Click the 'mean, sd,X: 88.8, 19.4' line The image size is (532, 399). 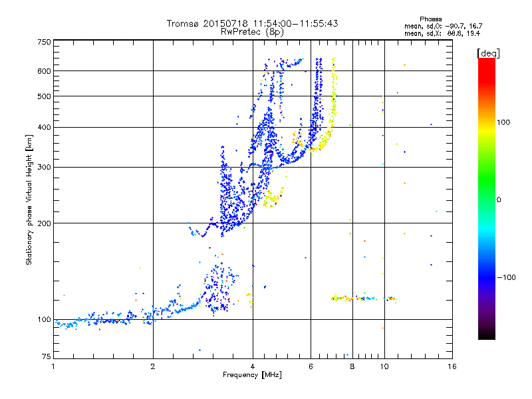point(442,33)
